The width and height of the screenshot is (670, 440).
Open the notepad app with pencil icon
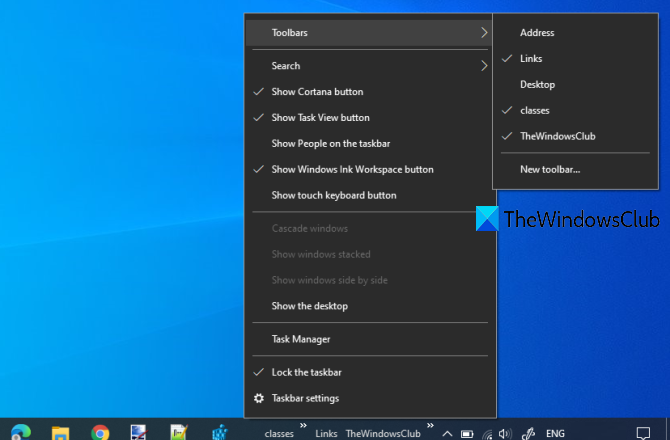point(179,432)
